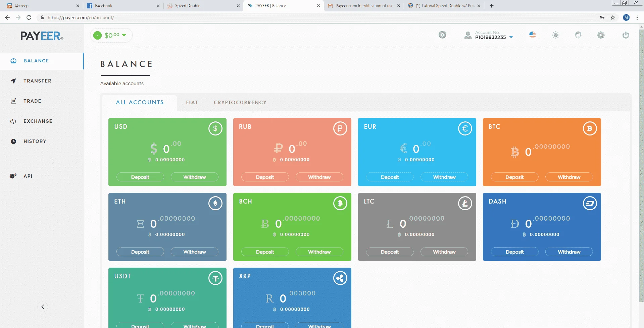Deposit to the USD account

[140, 177]
